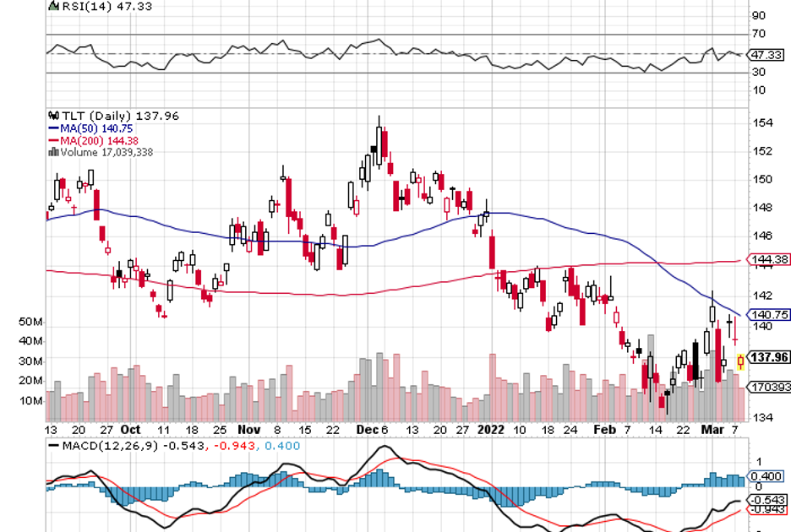791x532 pixels.
Task: Click the highlighted latest yellow candlestick
Action: pos(740,361)
